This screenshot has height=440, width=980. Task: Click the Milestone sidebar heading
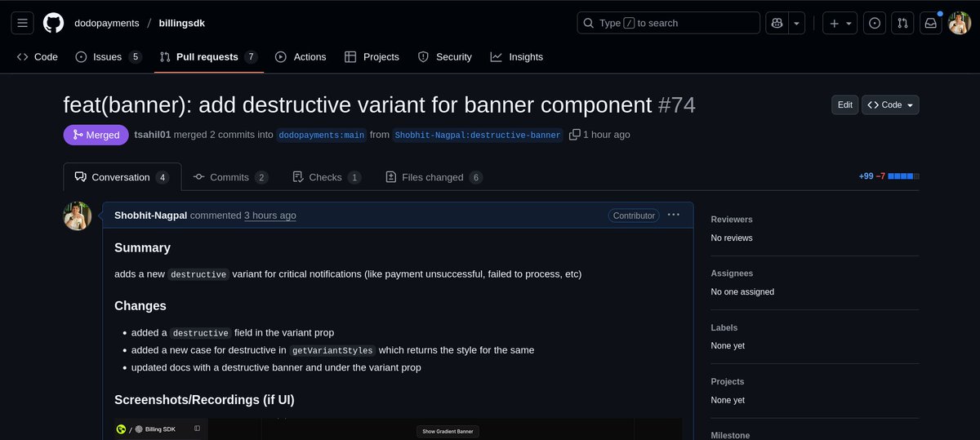click(731, 435)
